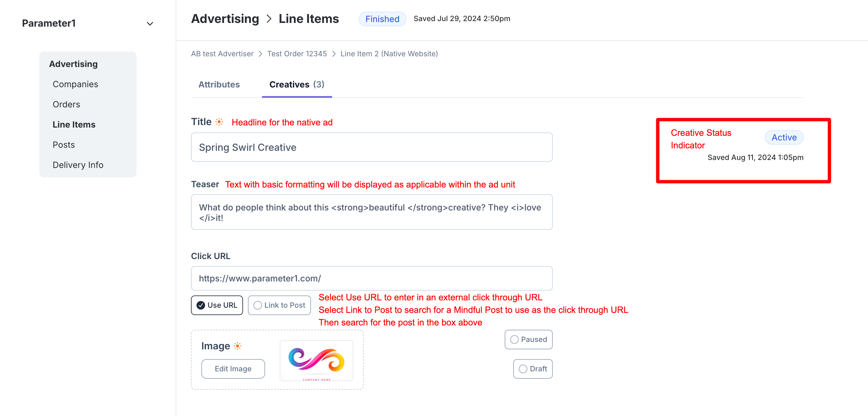Select the Link to Post option
The width and height of the screenshot is (868, 416).
[279, 305]
